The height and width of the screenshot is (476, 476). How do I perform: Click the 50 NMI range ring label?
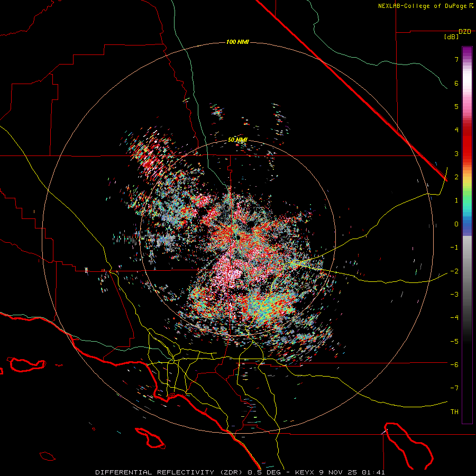237,140
